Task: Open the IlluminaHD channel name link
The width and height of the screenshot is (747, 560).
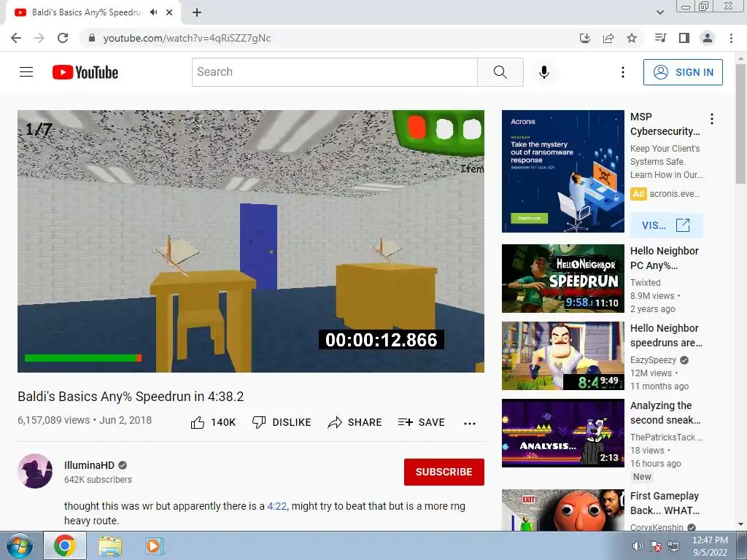Action: 89,465
